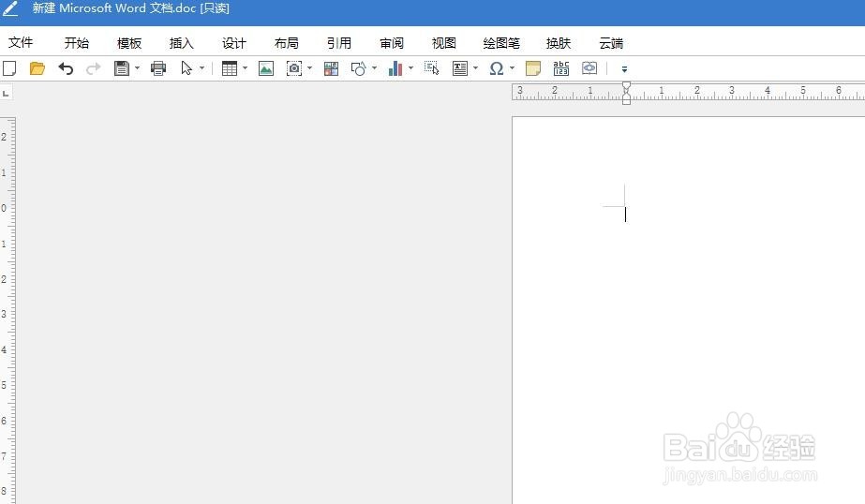Open the 文件 menu
The height and width of the screenshot is (504, 865).
[21, 42]
